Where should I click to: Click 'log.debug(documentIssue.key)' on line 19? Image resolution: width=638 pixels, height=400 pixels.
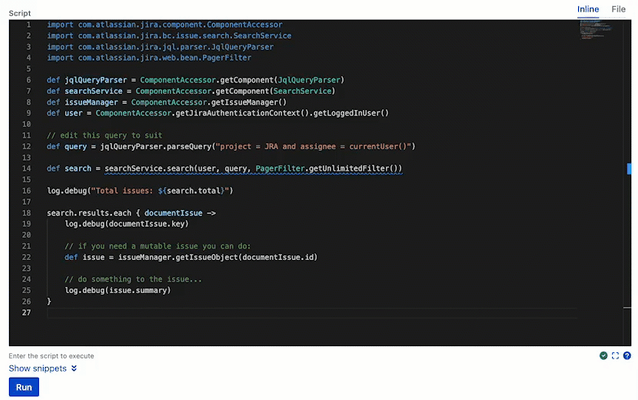pyautogui.click(x=127, y=224)
